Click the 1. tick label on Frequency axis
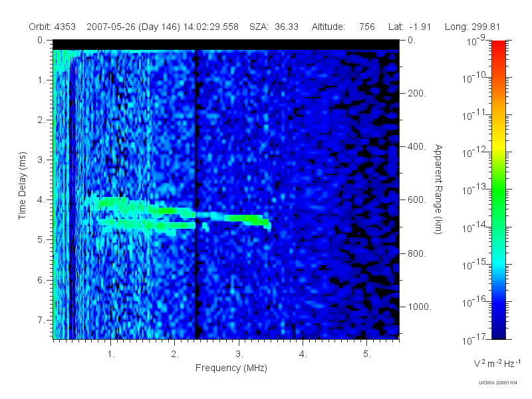Screen dimensions: 532x399 click(111, 354)
